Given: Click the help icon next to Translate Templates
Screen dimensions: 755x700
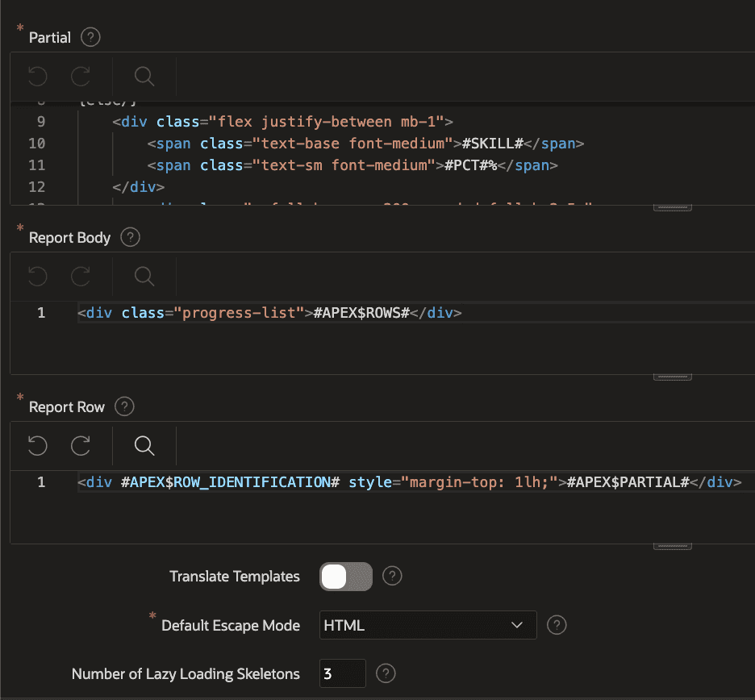Looking at the screenshot, I should tap(392, 576).
